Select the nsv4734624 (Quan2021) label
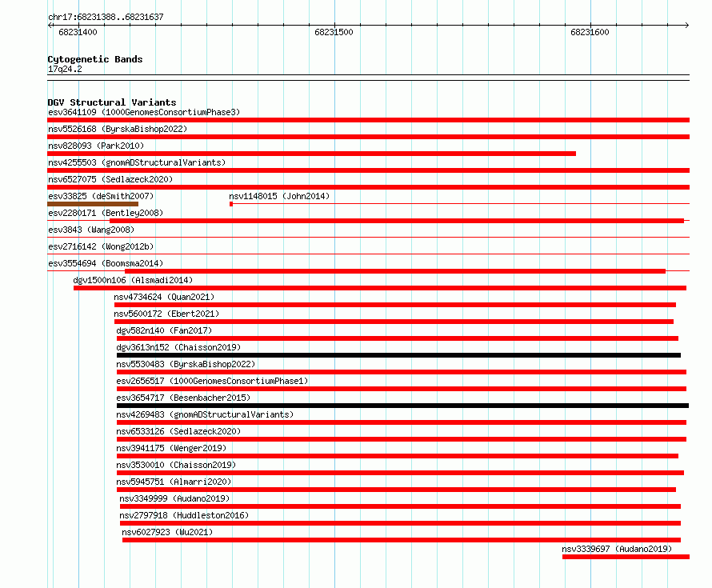The width and height of the screenshot is (712, 588). tap(164, 297)
